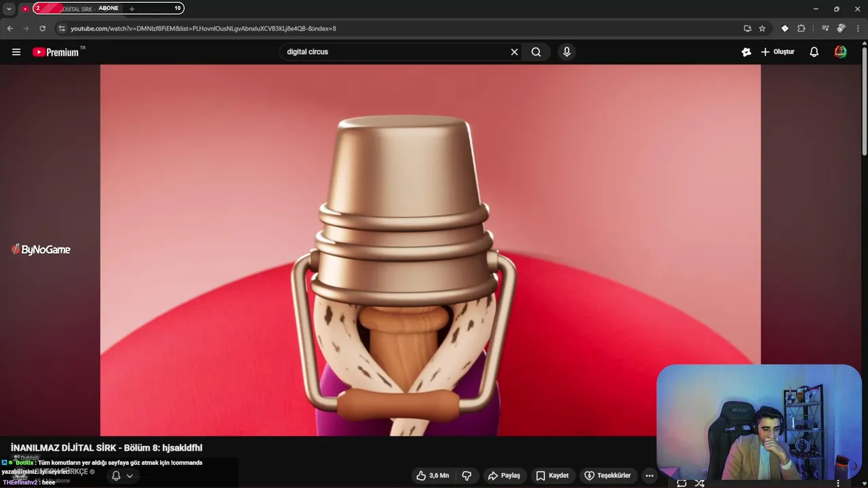
Task: Install app icon in address bar
Action: pos(747,28)
